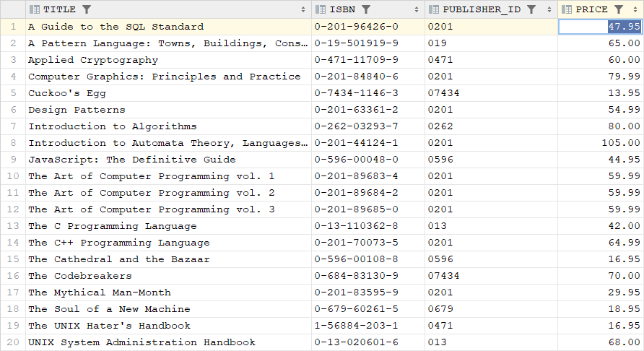Click publisher ID cell 0679

491,309
